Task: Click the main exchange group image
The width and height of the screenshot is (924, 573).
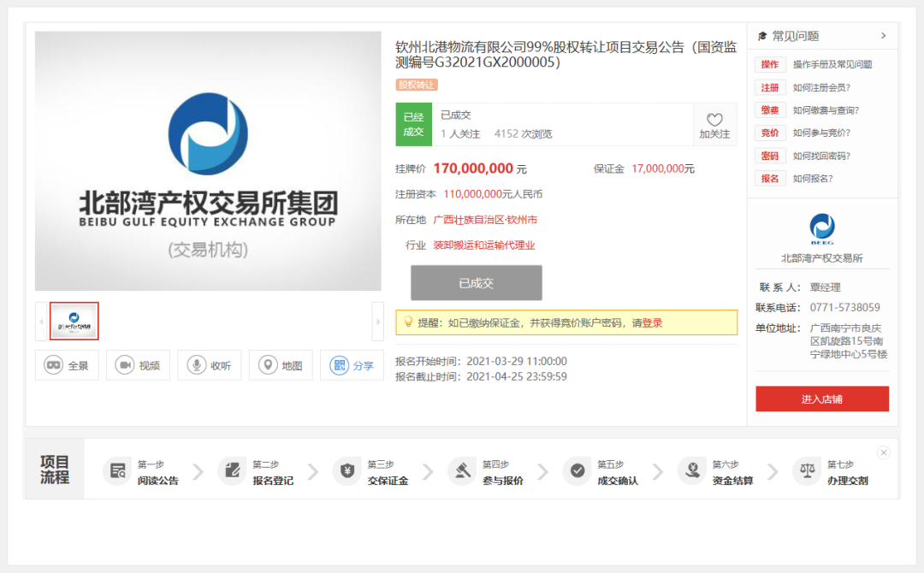Action: 208,161
